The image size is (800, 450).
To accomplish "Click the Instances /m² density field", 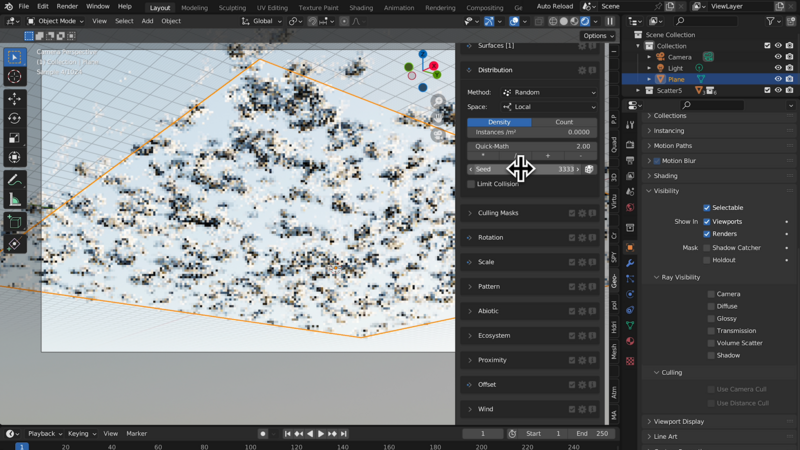I will pyautogui.click(x=532, y=132).
